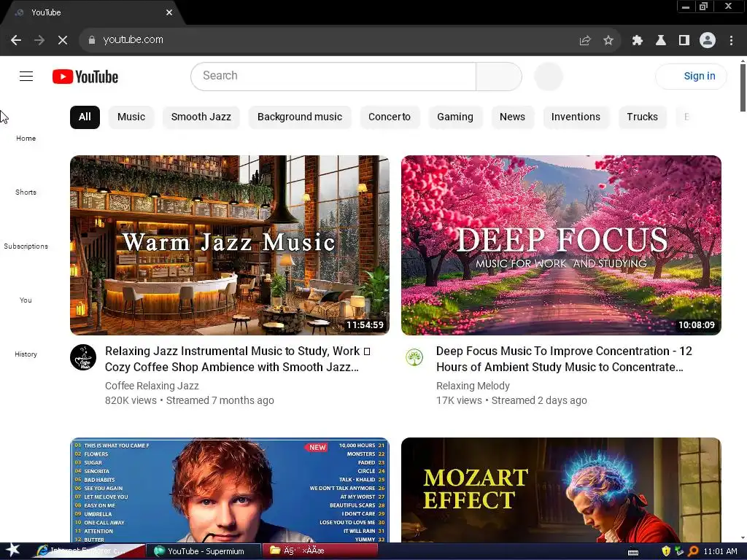
Task: Open the YouTube hamburger guide menu
Action: pyautogui.click(x=26, y=76)
